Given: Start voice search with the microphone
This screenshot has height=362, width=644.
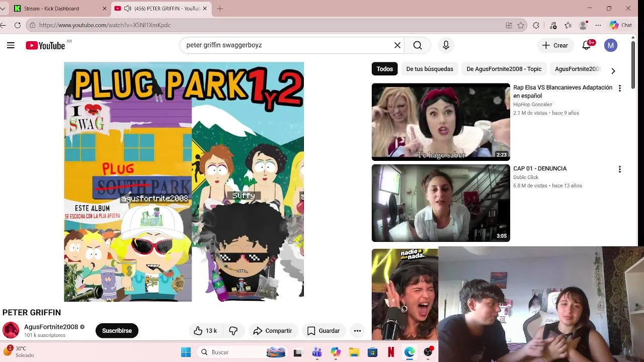Looking at the screenshot, I should [x=446, y=45].
